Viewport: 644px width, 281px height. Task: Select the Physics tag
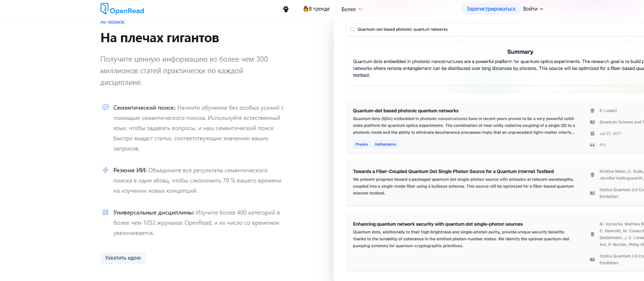click(361, 144)
